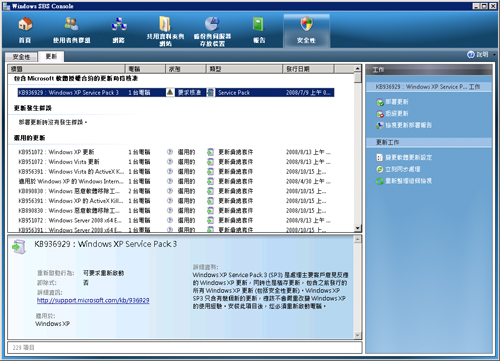The width and height of the screenshot is (500, 361).
Task: Switch to the Updates sub-tab
Action: pyautogui.click(x=51, y=56)
